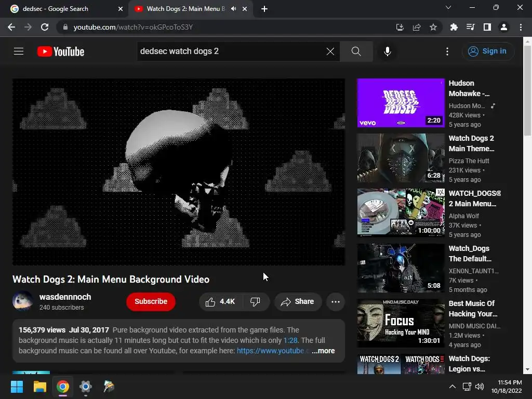532x399 pixels.
Task: Open the tab search chevron
Action: [448, 7]
